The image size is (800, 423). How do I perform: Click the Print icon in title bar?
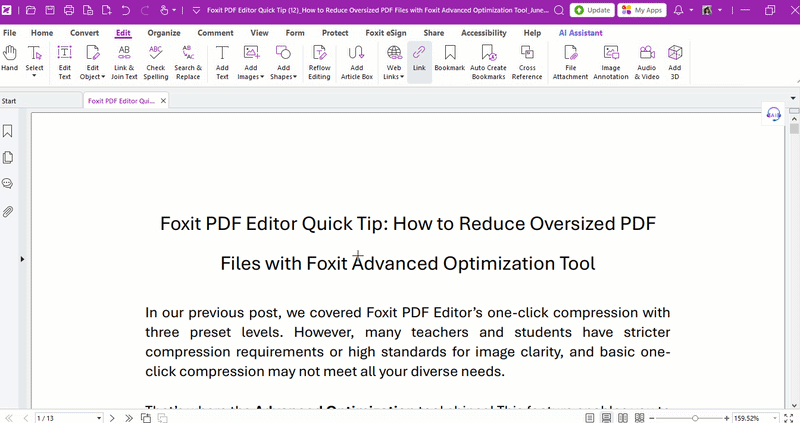coord(69,10)
